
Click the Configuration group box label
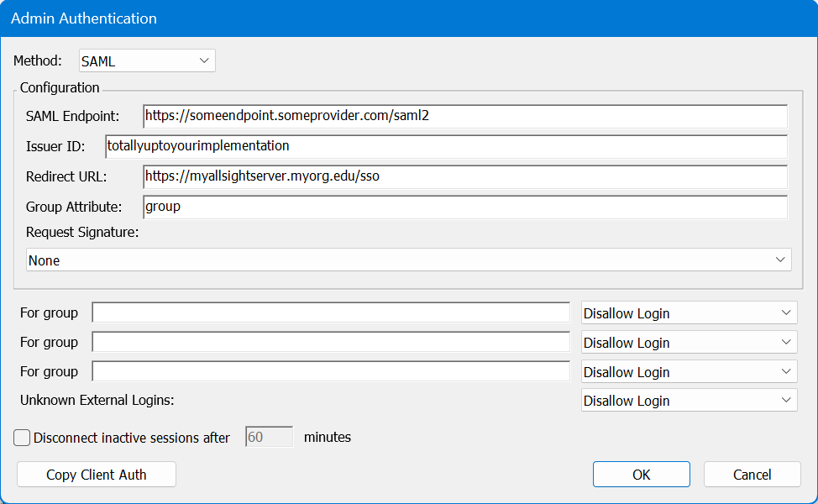tap(60, 88)
